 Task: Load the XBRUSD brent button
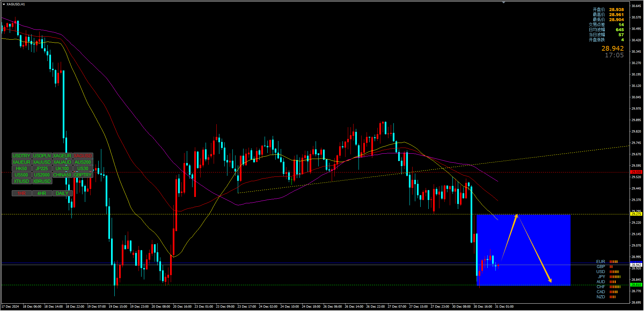click(x=42, y=182)
